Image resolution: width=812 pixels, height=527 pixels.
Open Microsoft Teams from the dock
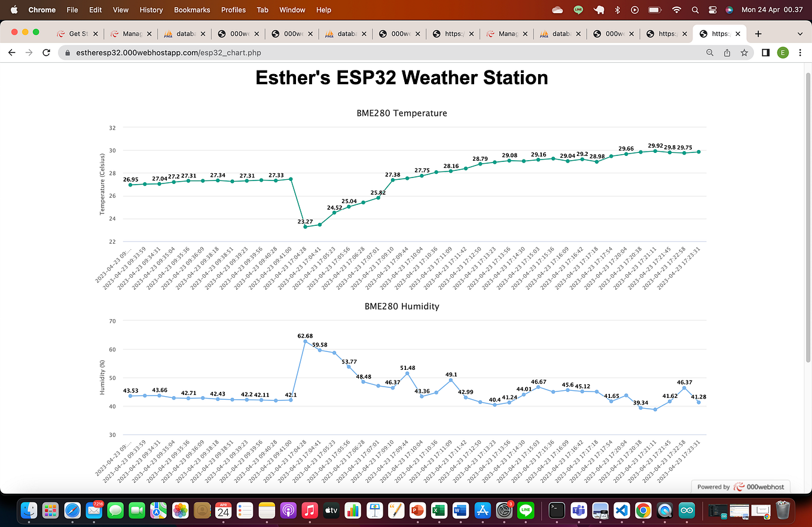click(x=579, y=511)
